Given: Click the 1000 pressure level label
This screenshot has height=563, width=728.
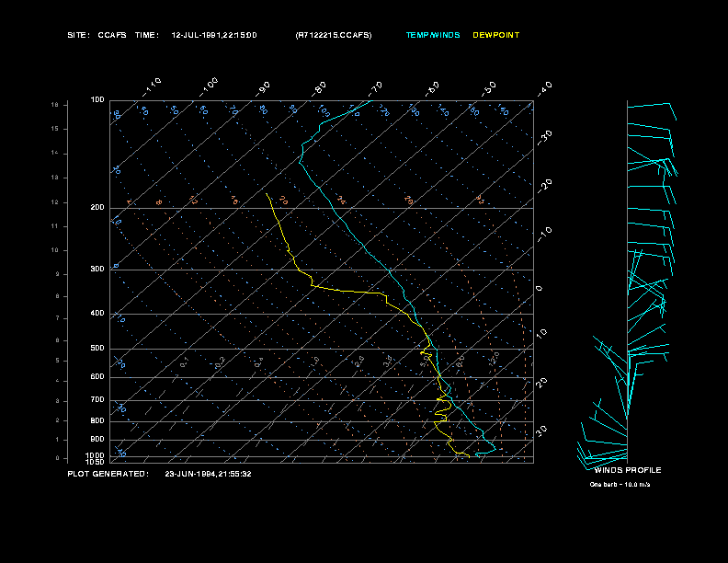Looking at the screenshot, I should [96, 455].
